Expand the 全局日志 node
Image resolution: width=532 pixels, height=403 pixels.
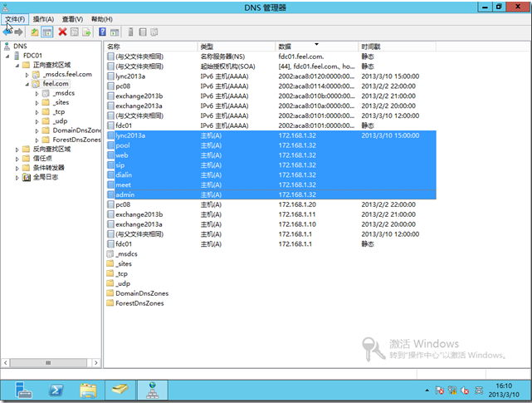pos(17,177)
